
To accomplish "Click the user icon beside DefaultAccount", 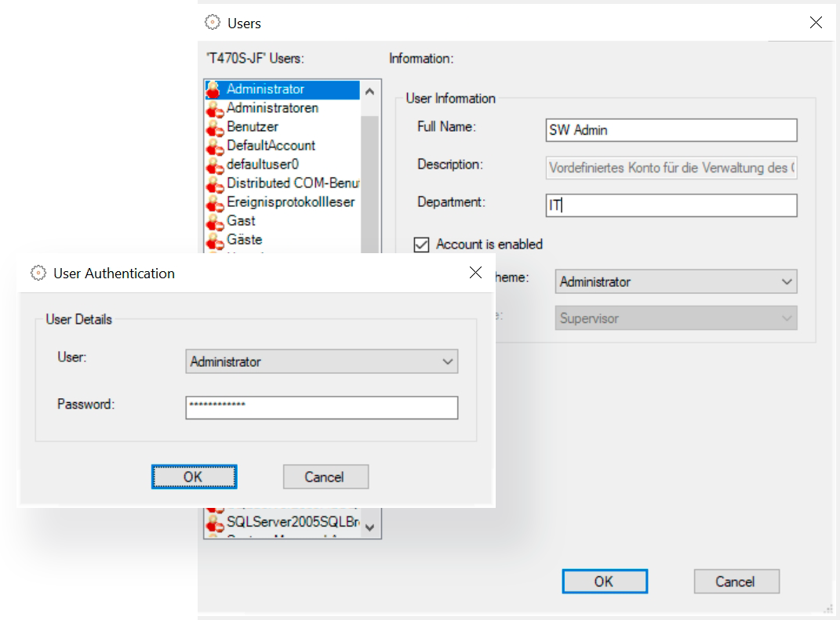I will coord(216,146).
